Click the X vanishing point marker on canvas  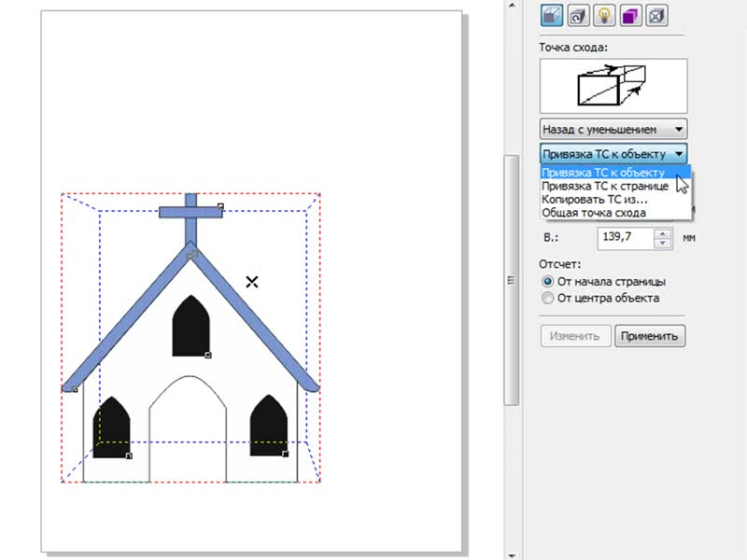(x=251, y=281)
